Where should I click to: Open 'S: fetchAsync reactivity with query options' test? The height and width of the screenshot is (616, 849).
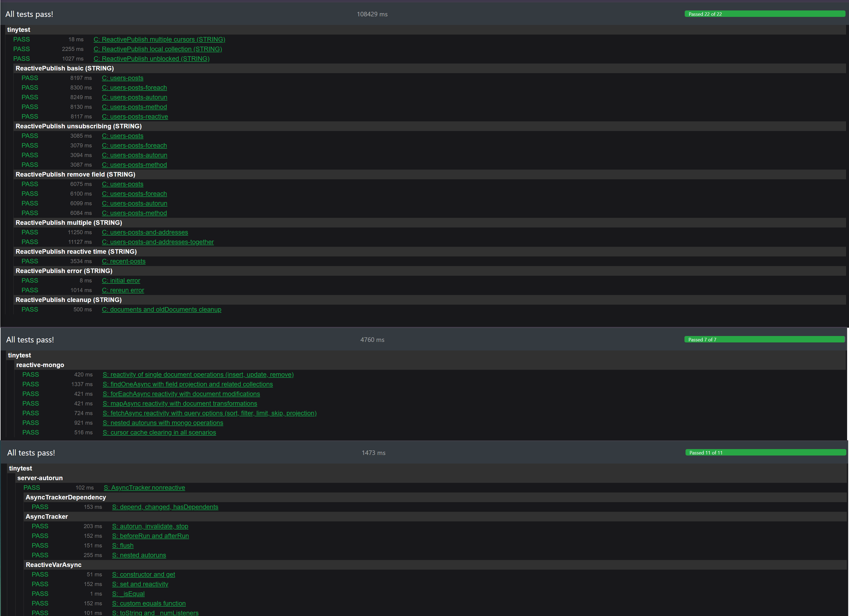[x=210, y=413]
